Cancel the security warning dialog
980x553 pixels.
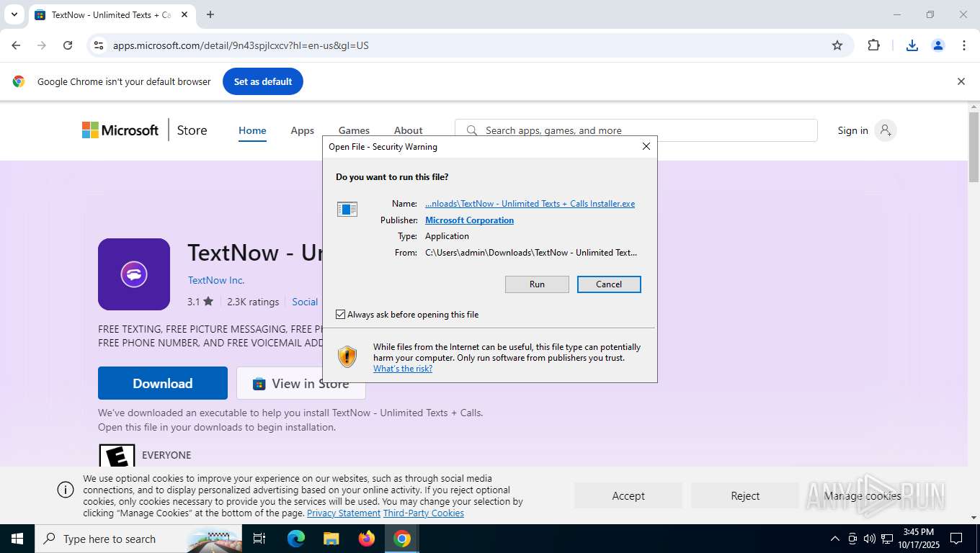pos(609,284)
